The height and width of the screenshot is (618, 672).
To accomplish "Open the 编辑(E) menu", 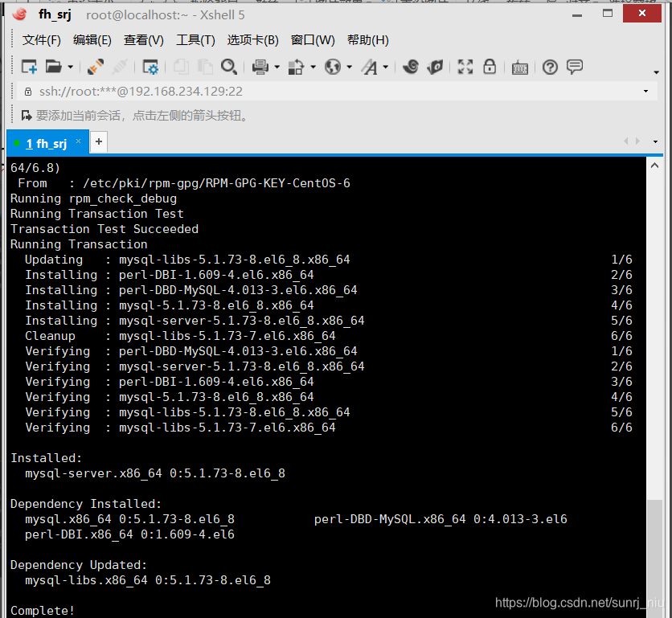I will pyautogui.click(x=92, y=40).
